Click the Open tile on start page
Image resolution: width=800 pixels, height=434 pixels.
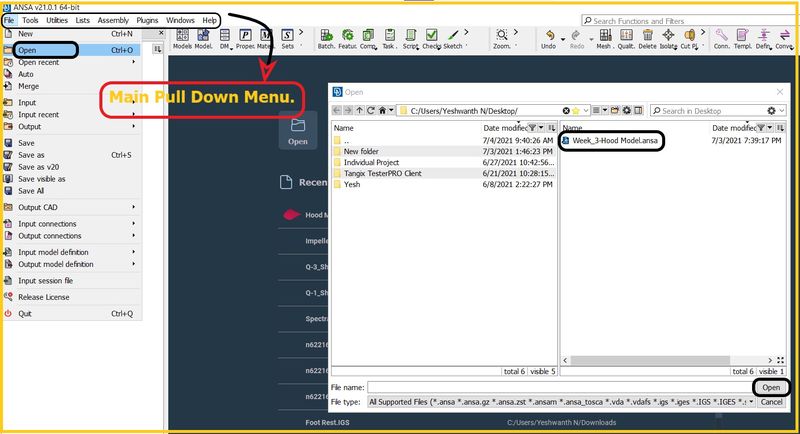(x=297, y=130)
